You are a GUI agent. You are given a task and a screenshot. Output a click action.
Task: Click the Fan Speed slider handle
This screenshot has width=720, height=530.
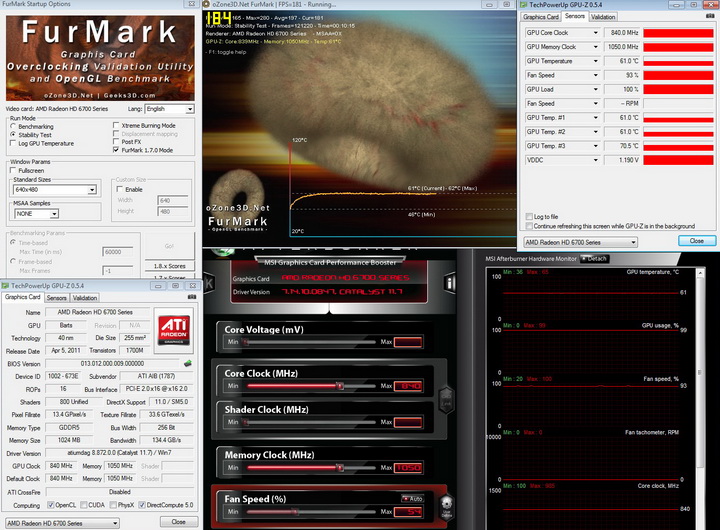point(295,512)
